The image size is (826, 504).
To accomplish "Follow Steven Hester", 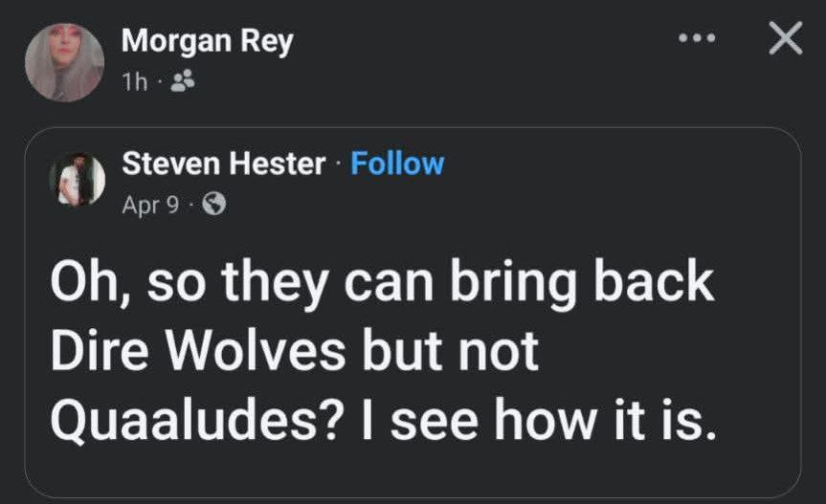I will (397, 164).
